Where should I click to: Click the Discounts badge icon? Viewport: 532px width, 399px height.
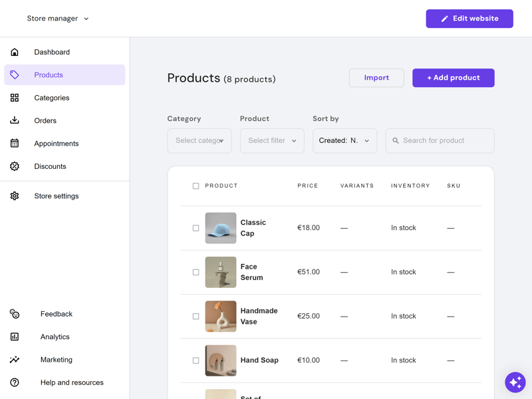coord(14,166)
